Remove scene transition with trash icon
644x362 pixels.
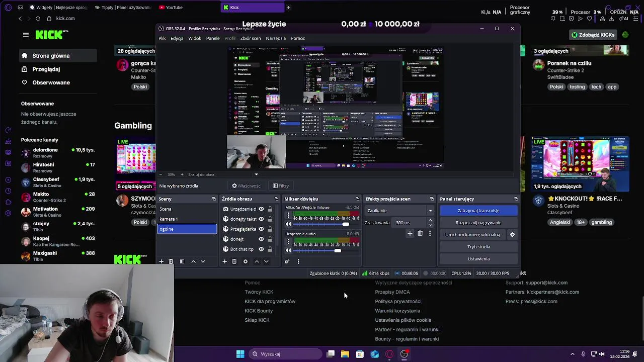pos(420,233)
